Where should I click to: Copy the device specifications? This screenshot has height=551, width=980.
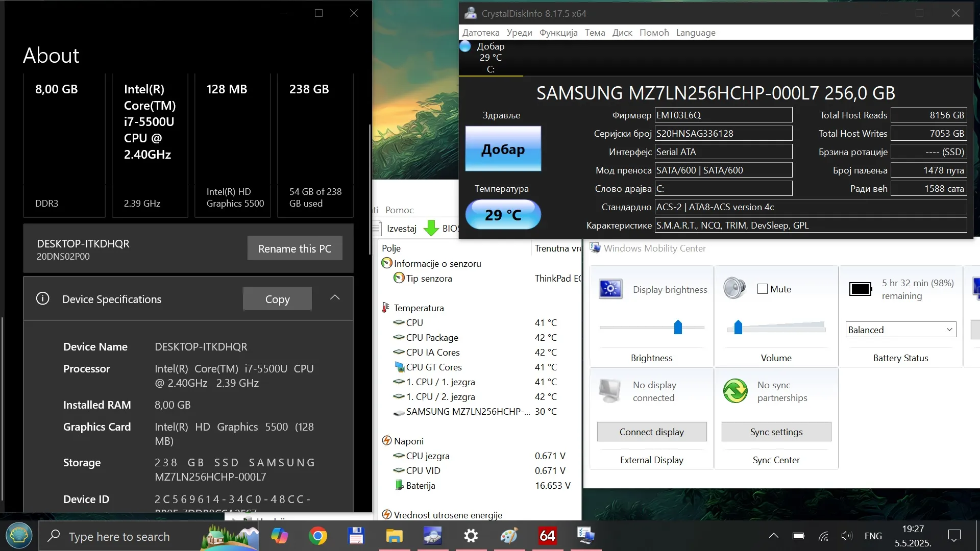(x=277, y=299)
